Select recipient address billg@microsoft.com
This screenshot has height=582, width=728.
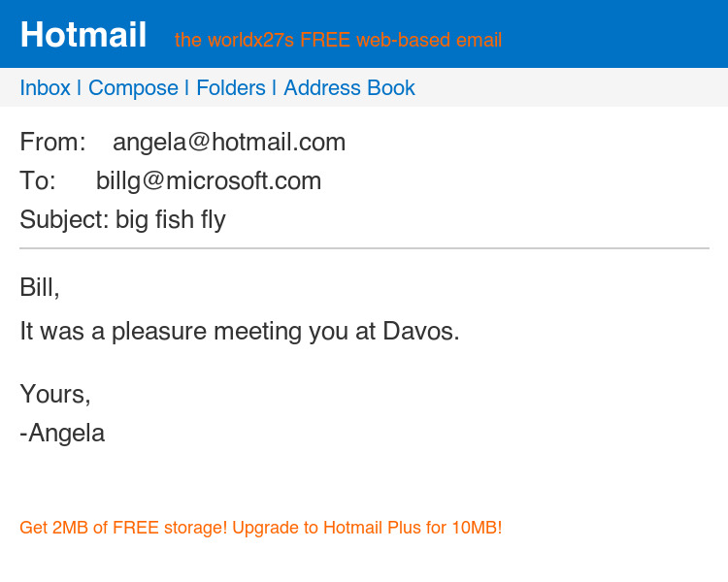pyautogui.click(x=209, y=181)
